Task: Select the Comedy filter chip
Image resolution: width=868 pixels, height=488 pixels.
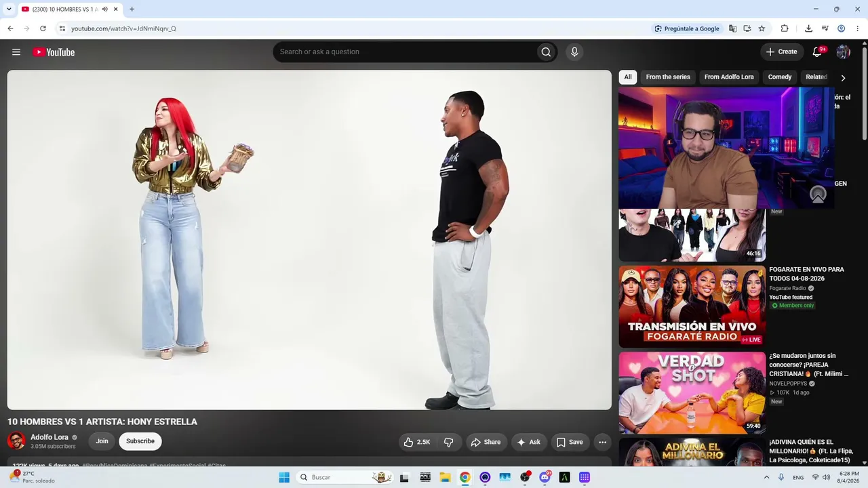Action: 780,77
